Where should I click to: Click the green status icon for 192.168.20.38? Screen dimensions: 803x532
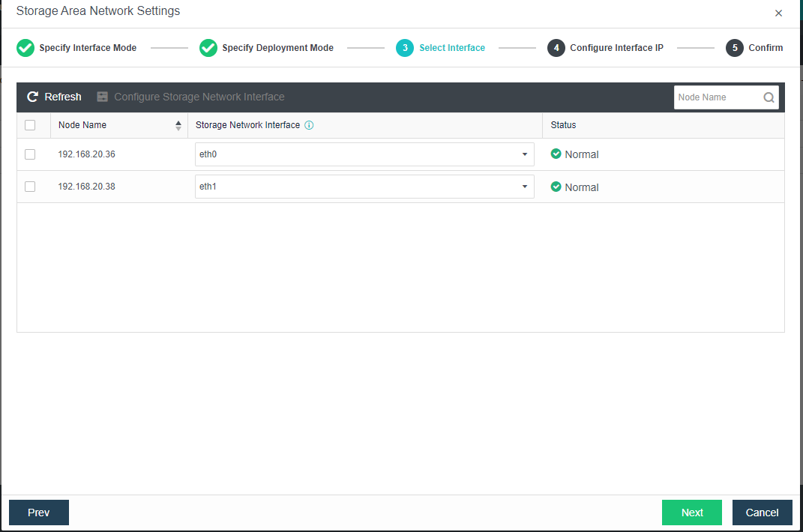556,187
